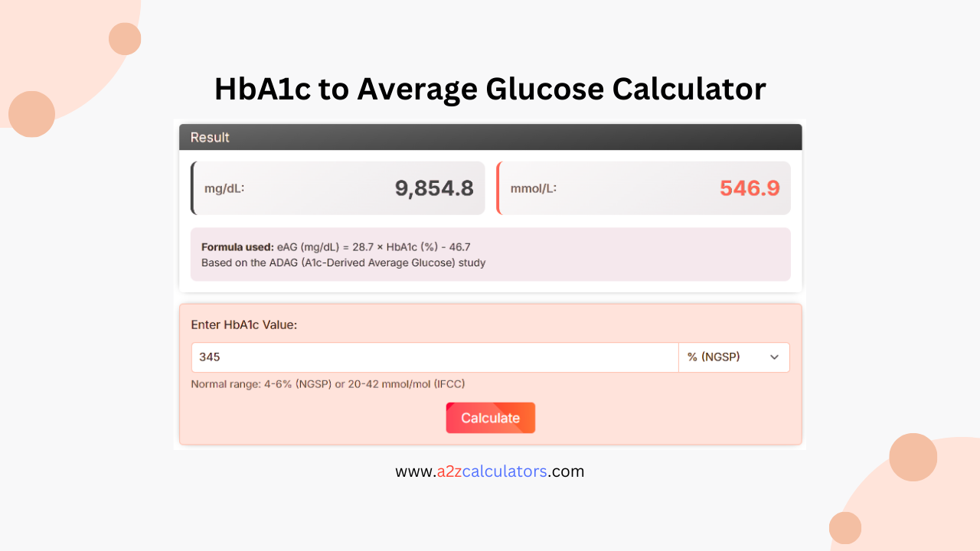Screen dimensions: 980x551
Task: Click the HbA1c to Average Glucose title
Action: [x=490, y=89]
